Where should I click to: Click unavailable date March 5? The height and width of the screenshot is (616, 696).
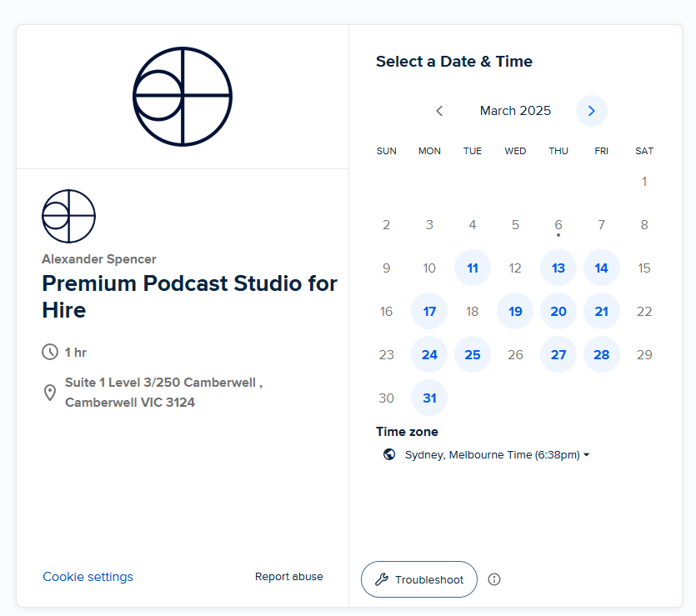click(515, 225)
